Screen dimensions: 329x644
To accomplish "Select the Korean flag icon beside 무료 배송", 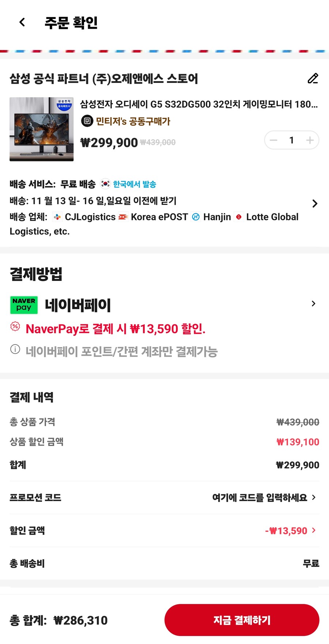I will tap(105, 184).
